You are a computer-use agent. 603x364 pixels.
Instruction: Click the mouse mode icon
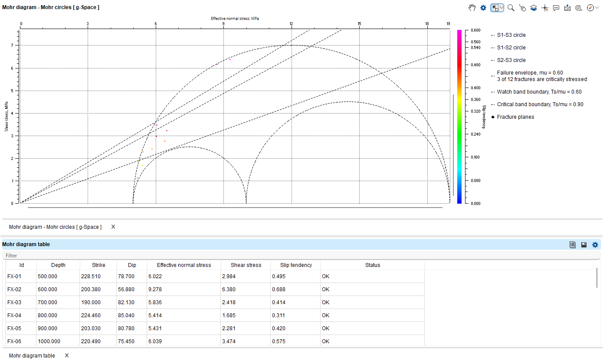coord(522,8)
